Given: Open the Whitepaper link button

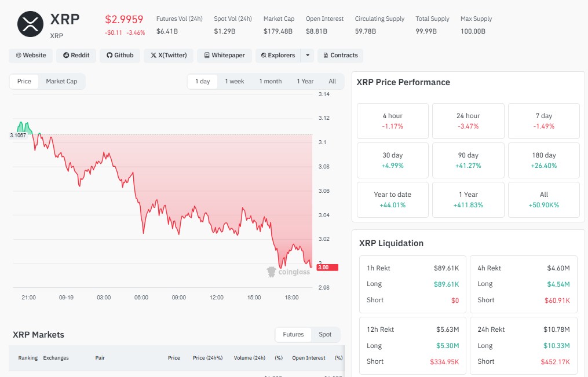Looking at the screenshot, I should (224, 56).
